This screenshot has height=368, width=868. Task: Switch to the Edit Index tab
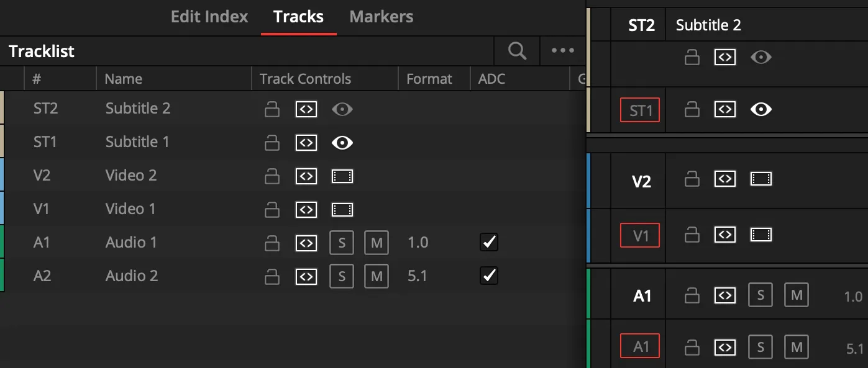click(209, 17)
